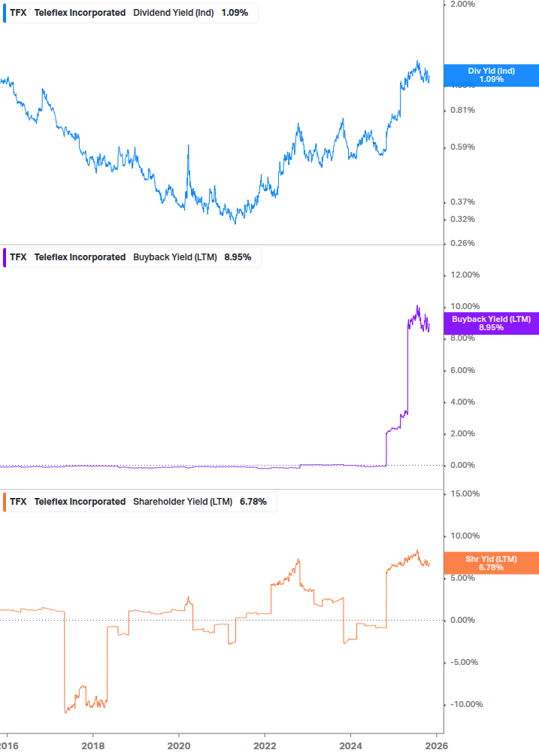The width and height of the screenshot is (539, 756).
Task: Click the 4.00% tick on the buyback axis
Action: pyautogui.click(x=462, y=402)
